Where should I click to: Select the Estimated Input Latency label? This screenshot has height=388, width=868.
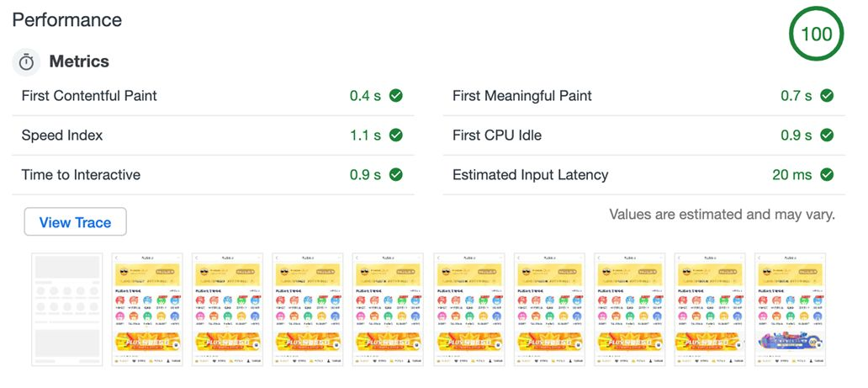click(530, 175)
